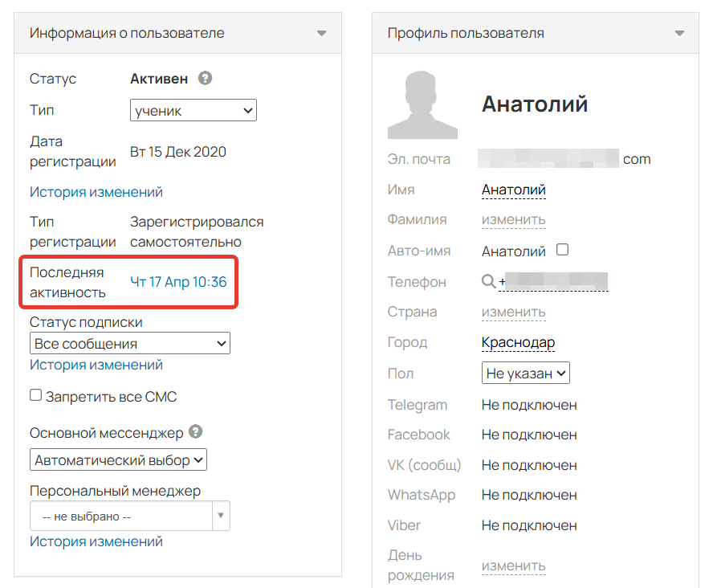Click the magnifier icon beside the phone number

tap(487, 282)
